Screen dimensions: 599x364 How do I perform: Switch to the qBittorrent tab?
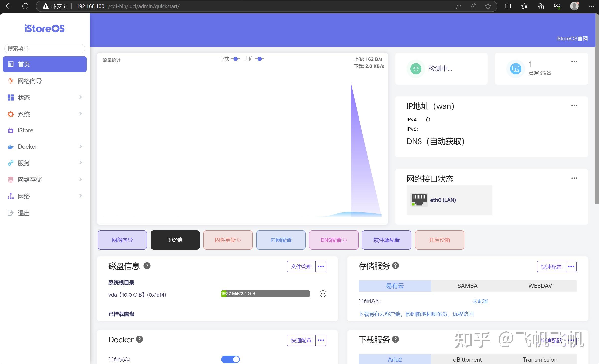pyautogui.click(x=467, y=359)
